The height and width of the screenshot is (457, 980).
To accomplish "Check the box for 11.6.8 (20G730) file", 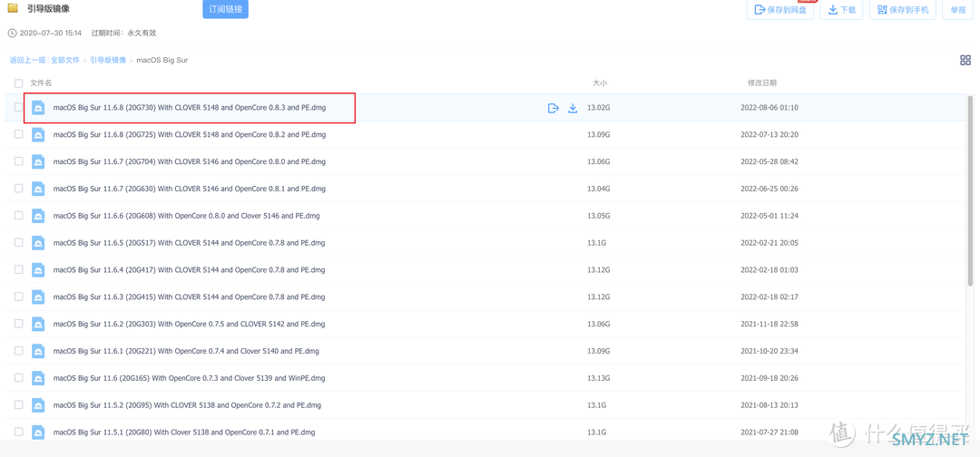I will (x=19, y=107).
